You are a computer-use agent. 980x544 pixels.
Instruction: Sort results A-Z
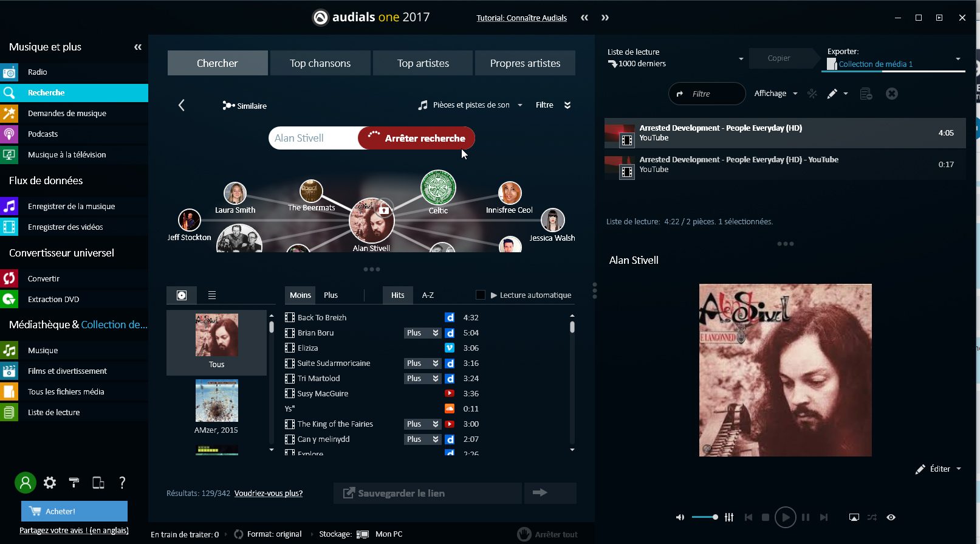[x=428, y=295]
